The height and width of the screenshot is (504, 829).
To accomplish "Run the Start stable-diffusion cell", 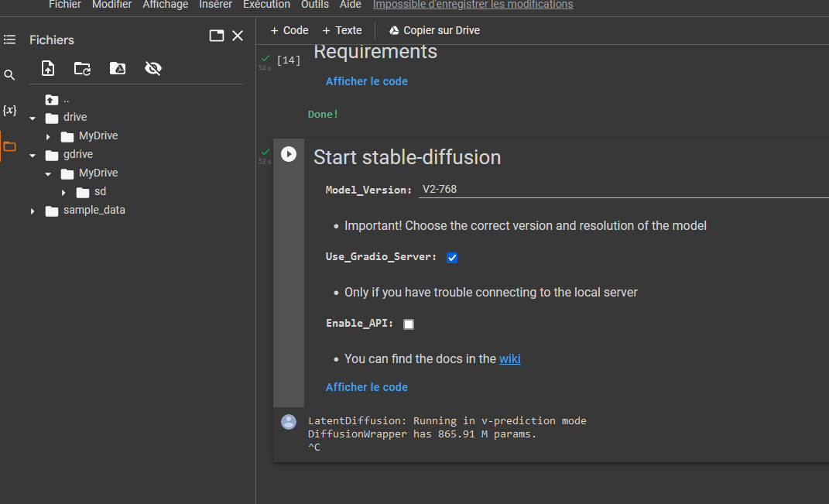I will 289,154.
